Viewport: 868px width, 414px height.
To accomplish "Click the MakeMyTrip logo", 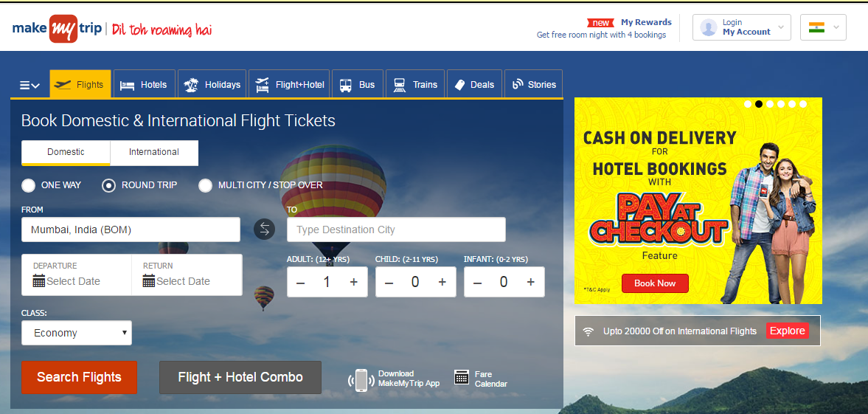I will [57, 28].
